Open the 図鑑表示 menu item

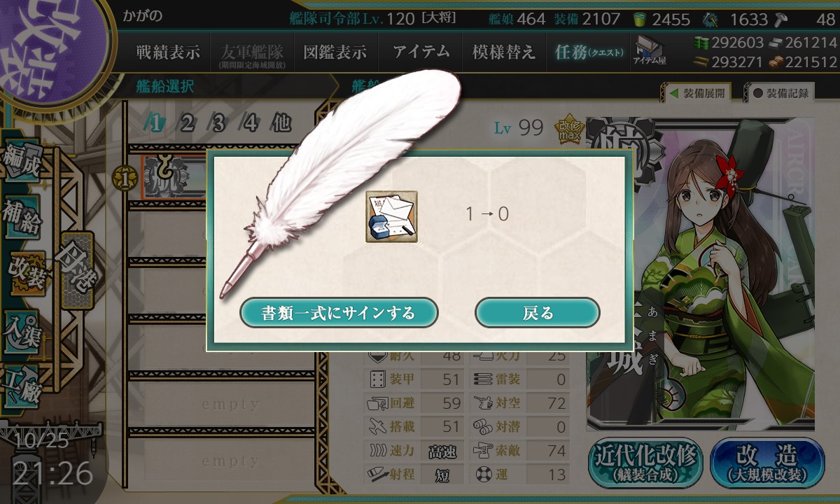pos(335,52)
